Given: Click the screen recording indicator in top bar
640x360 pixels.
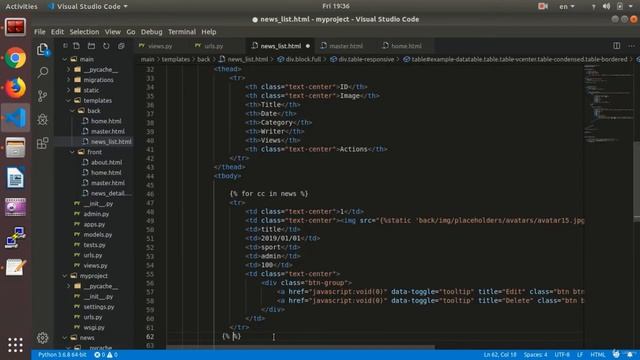Looking at the screenshot, I should click(543, 6).
